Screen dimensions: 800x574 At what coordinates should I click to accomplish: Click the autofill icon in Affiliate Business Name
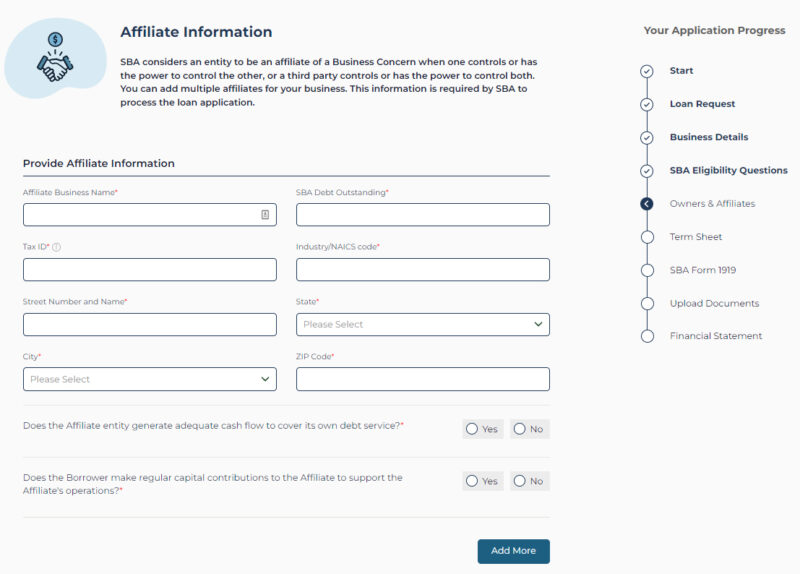point(265,214)
